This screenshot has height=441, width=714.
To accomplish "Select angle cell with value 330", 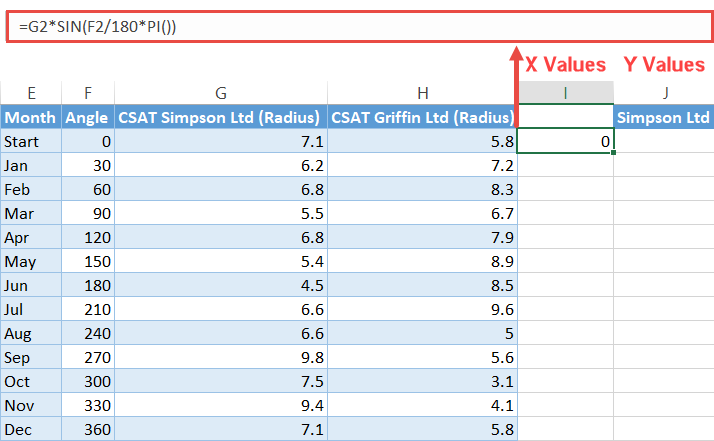I will tap(88, 405).
